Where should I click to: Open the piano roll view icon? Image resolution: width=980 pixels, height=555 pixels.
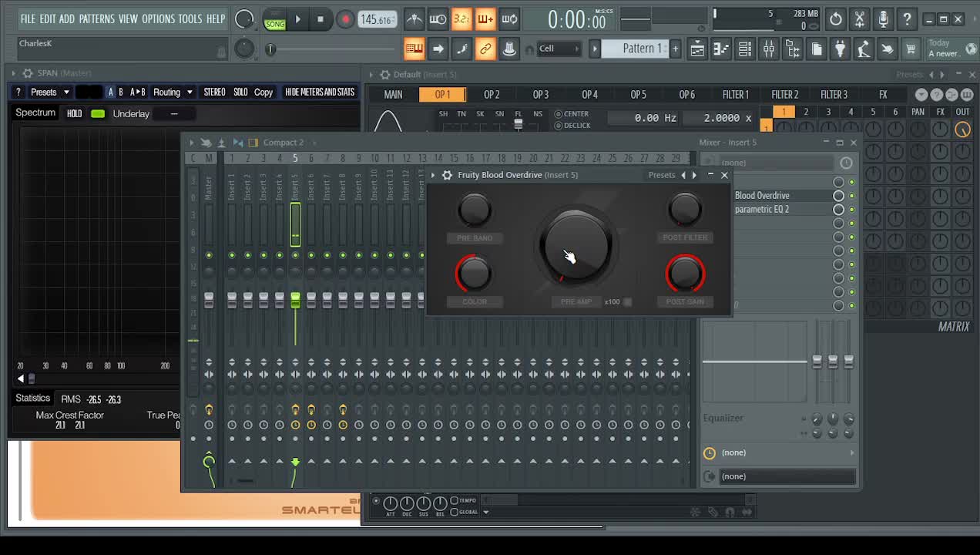point(721,49)
